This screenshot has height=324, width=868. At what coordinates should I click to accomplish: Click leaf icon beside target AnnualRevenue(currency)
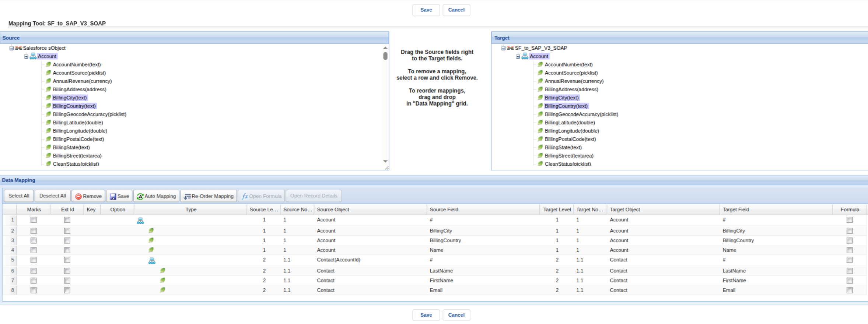click(x=540, y=81)
